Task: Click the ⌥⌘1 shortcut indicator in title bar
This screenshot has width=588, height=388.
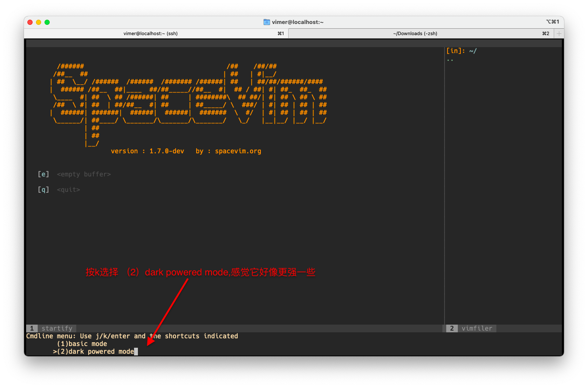Action: coord(552,22)
